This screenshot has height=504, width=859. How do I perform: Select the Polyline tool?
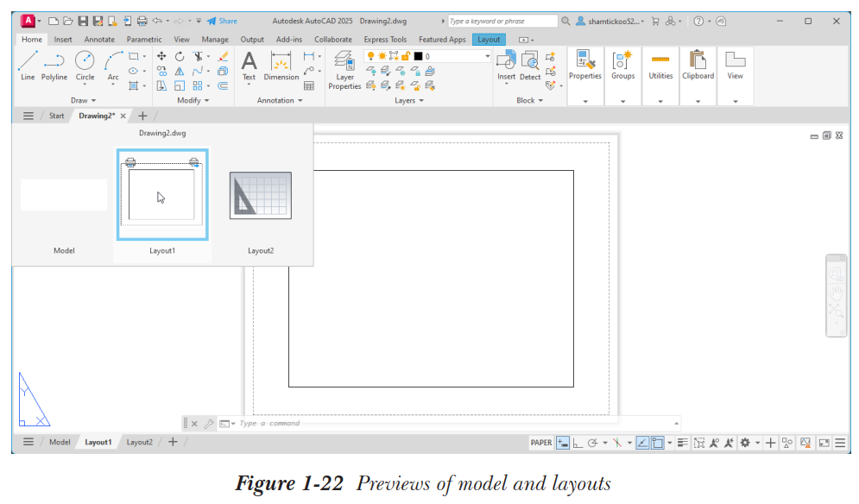point(54,66)
